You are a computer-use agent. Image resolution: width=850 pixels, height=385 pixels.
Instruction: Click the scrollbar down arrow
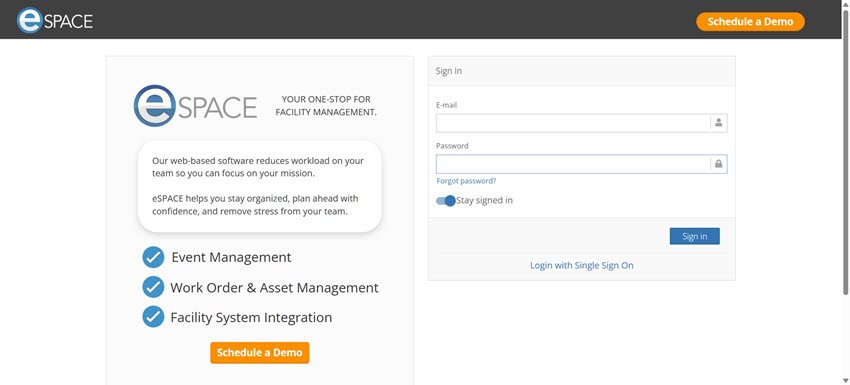coord(845,380)
